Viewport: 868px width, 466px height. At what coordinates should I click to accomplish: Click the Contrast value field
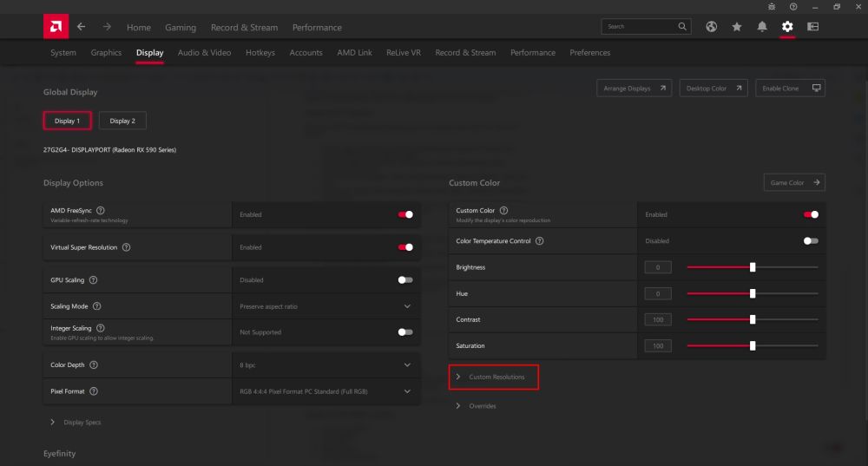click(x=658, y=319)
